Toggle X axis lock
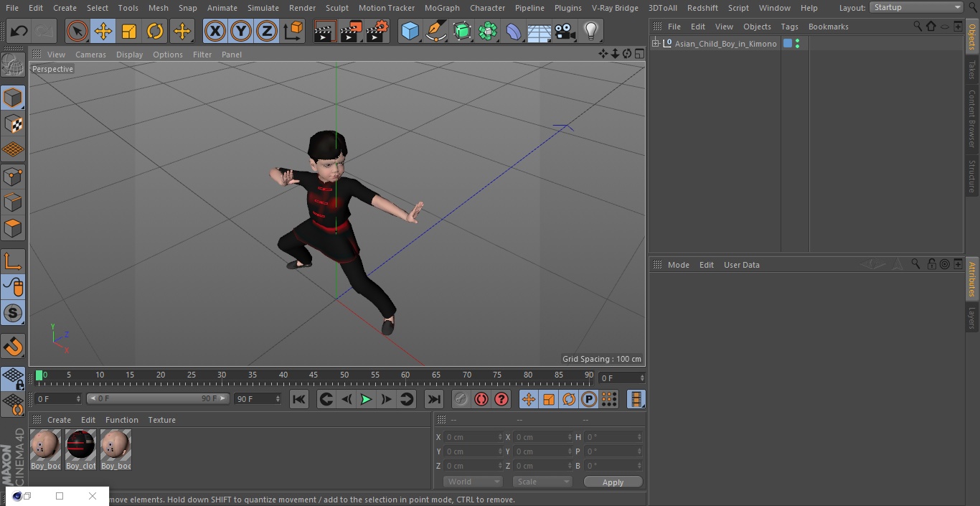The height and width of the screenshot is (506, 980). coord(215,31)
